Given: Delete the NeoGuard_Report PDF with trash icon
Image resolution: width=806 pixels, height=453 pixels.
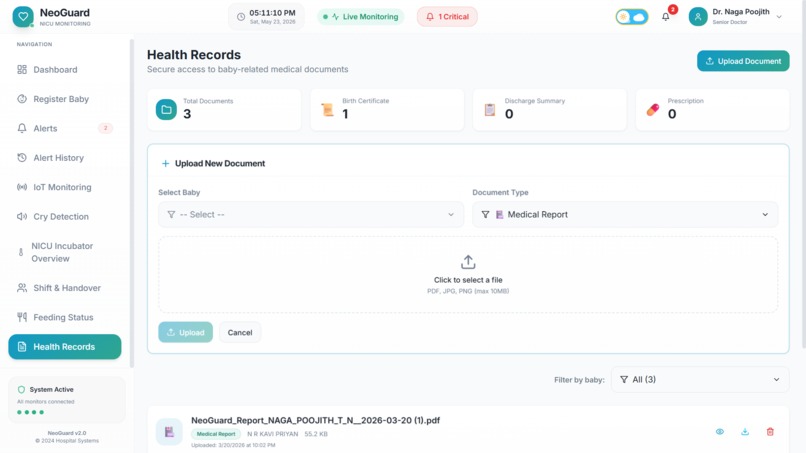Looking at the screenshot, I should point(770,432).
